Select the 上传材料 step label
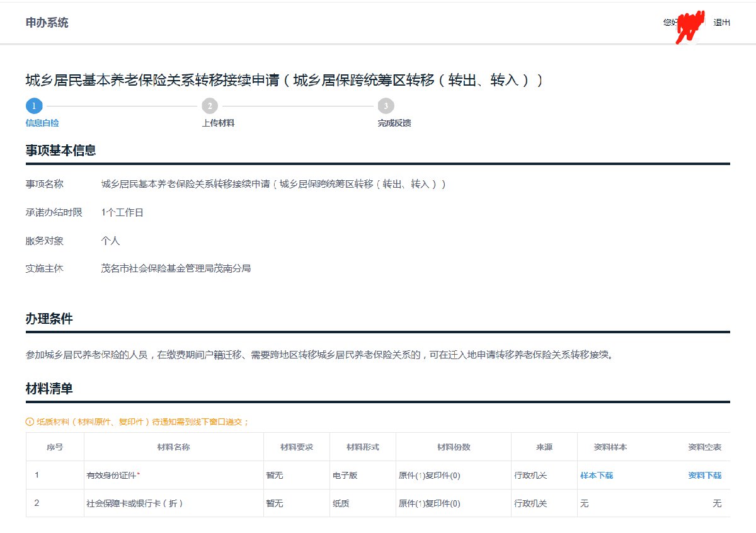This screenshot has width=756, height=533. point(218,123)
